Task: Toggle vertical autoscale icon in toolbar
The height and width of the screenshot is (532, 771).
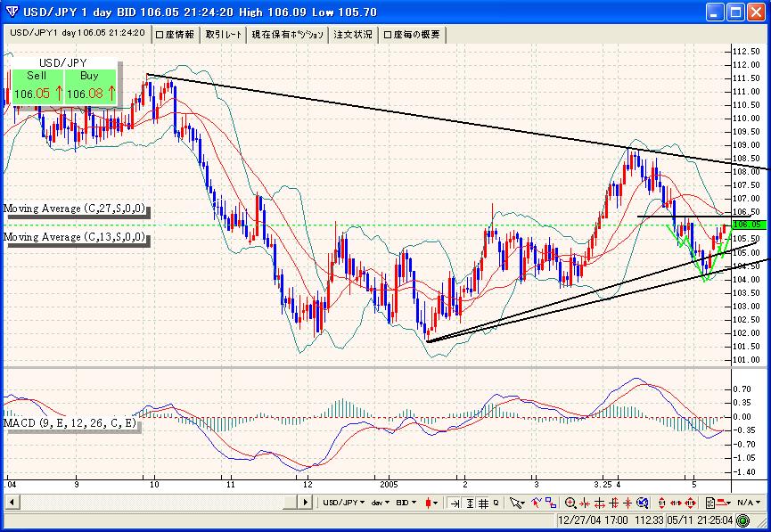Action: (470, 503)
